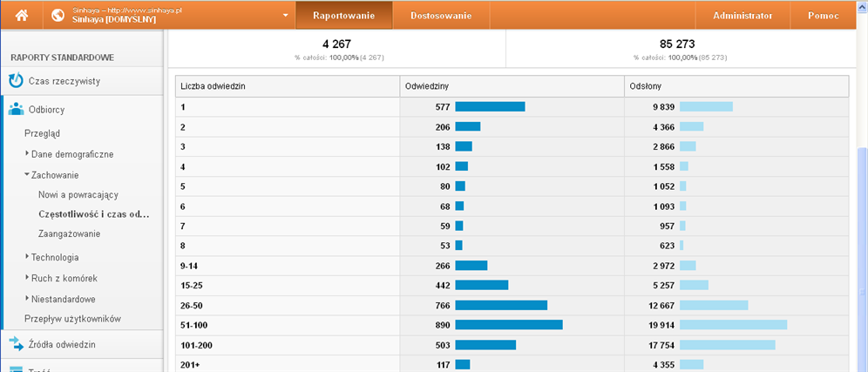This screenshot has height=372, width=868.
Task: Open Nowi i powracający report
Action: click(x=84, y=194)
